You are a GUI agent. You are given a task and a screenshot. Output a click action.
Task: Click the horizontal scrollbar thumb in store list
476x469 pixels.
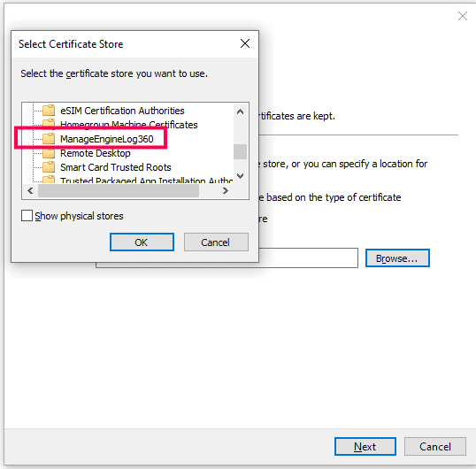click(x=119, y=190)
